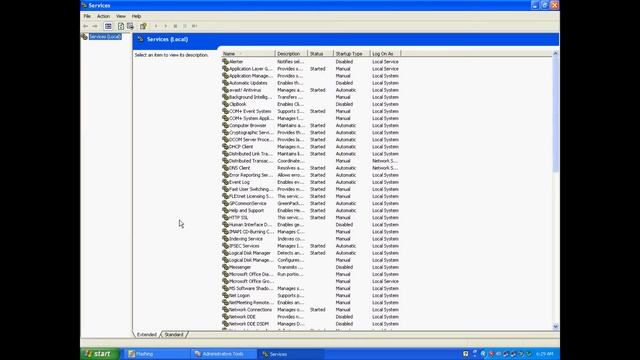Image resolution: width=640 pixels, height=360 pixels.
Task: Click the Services (Local) header icon
Action: coord(141,40)
